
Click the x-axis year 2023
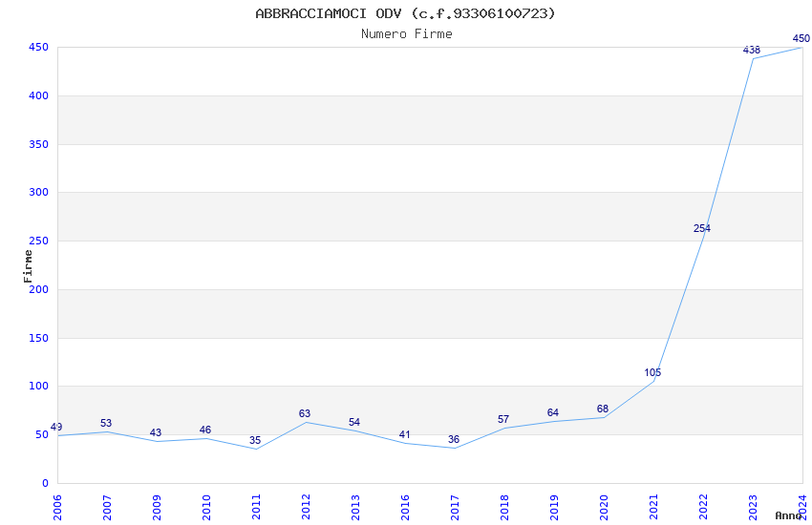754,508
